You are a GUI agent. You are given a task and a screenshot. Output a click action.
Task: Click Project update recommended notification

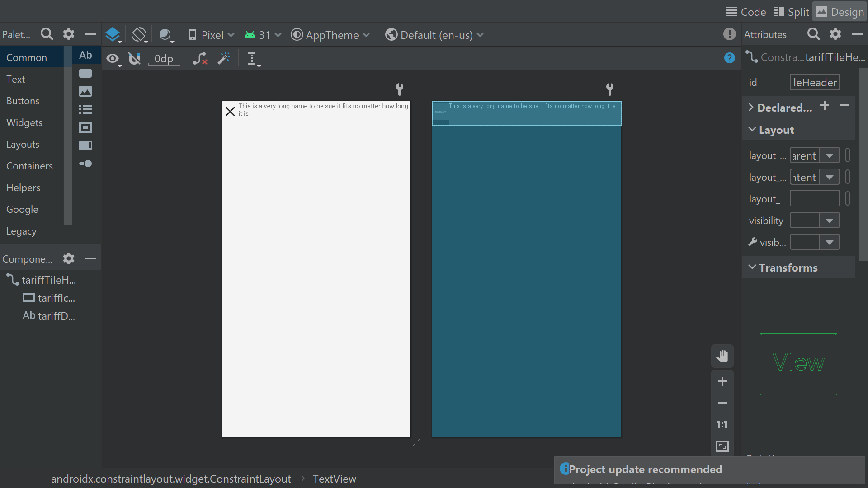pyautogui.click(x=645, y=469)
